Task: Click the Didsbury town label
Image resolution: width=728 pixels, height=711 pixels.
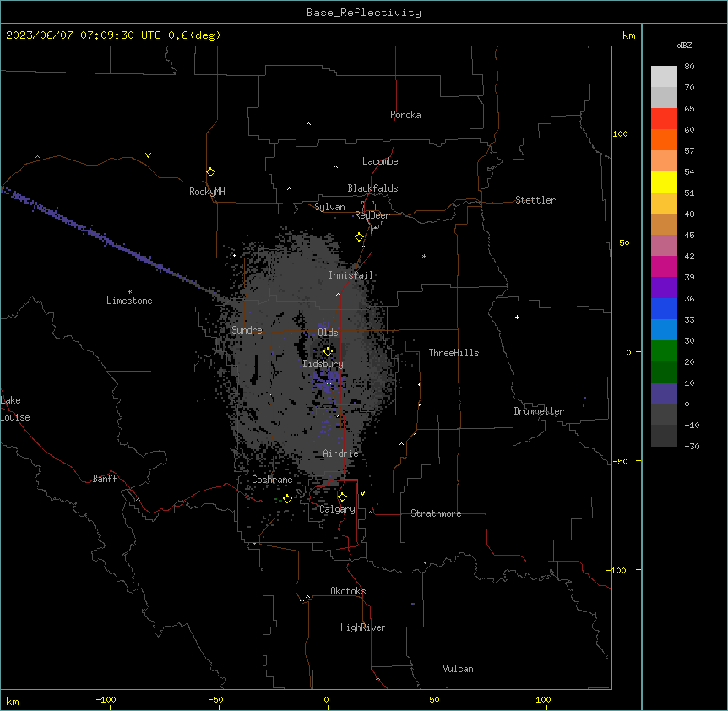Action: pyautogui.click(x=323, y=364)
